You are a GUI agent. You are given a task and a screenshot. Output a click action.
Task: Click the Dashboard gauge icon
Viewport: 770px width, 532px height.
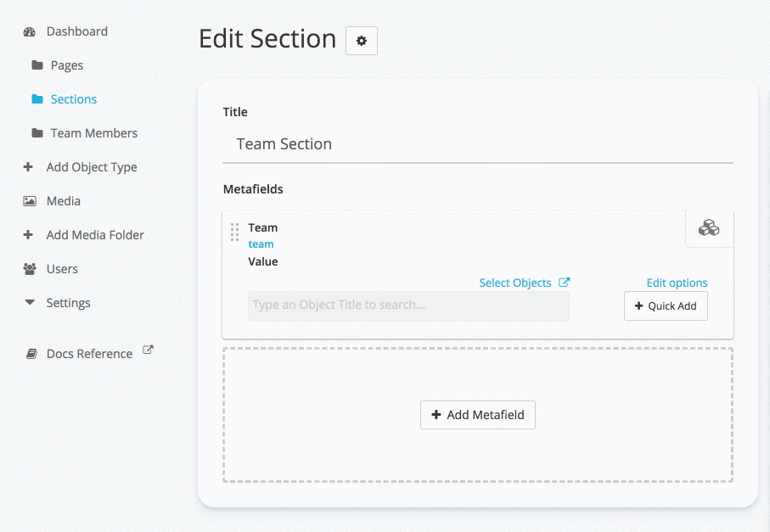click(30, 31)
